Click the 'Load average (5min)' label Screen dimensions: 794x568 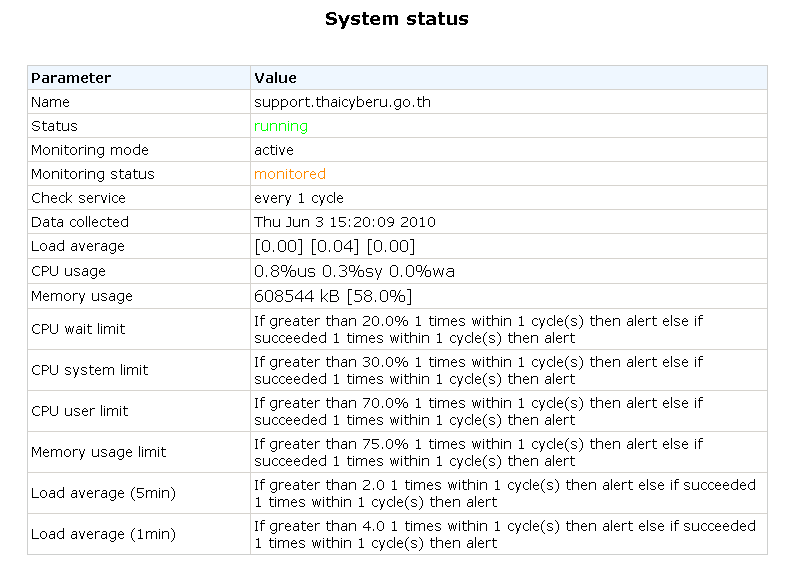pos(103,493)
